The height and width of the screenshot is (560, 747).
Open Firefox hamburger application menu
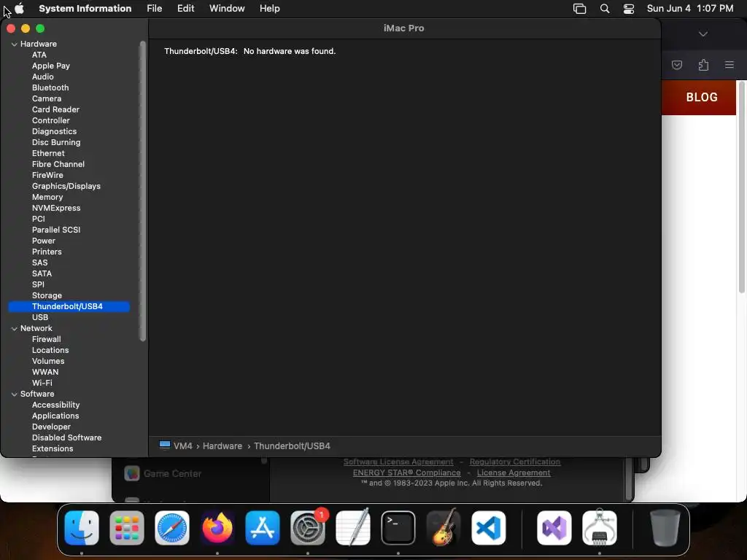coord(729,64)
